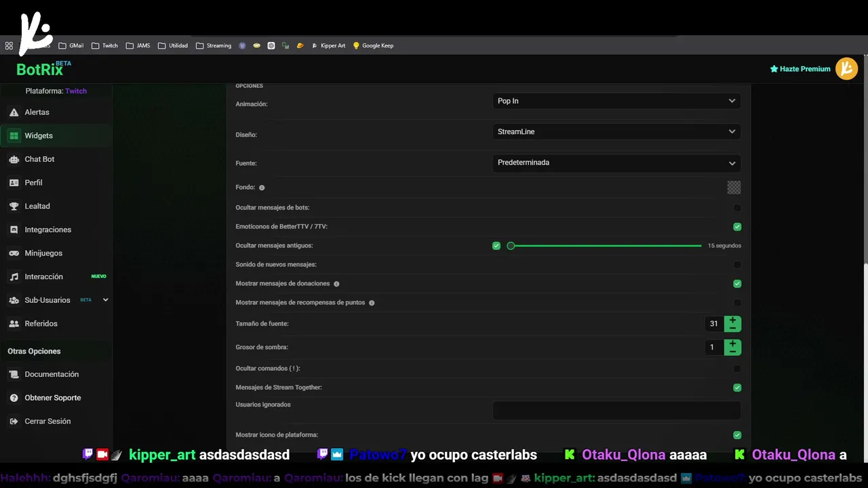868x488 pixels.
Task: Open the Integraciones menu item
Action: point(56,230)
